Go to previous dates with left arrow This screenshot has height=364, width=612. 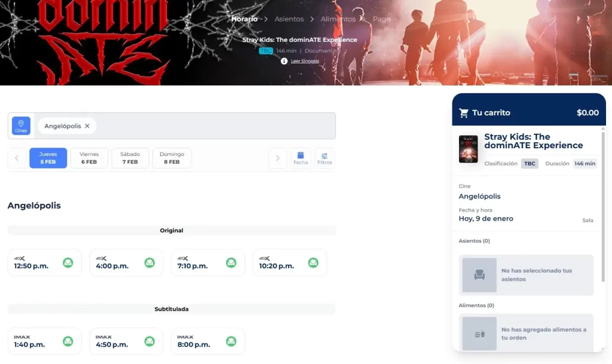[17, 158]
